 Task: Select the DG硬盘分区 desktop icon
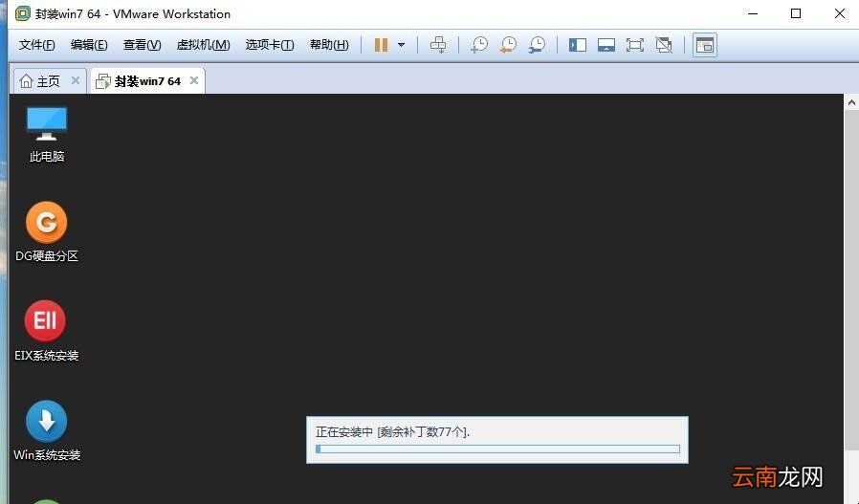click(x=47, y=231)
